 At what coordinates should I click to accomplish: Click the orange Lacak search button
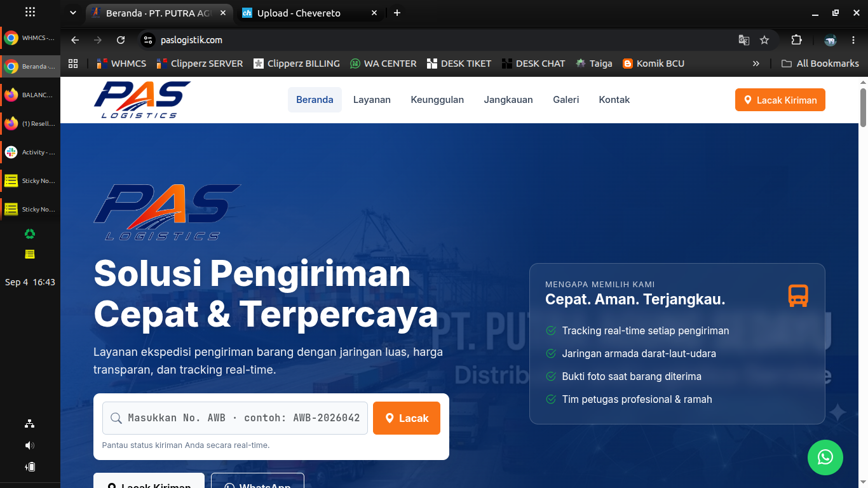pyautogui.click(x=407, y=418)
